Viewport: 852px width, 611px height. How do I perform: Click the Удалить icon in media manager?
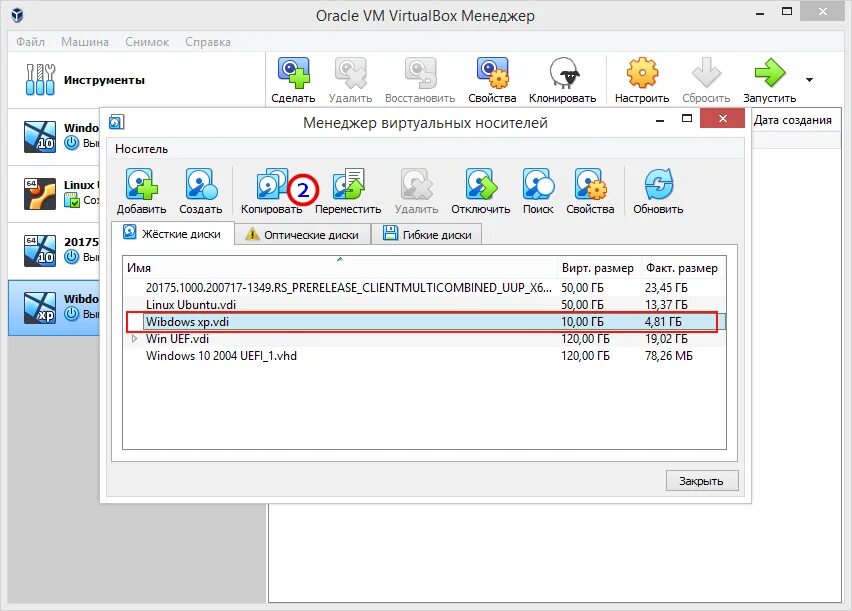pyautogui.click(x=416, y=184)
